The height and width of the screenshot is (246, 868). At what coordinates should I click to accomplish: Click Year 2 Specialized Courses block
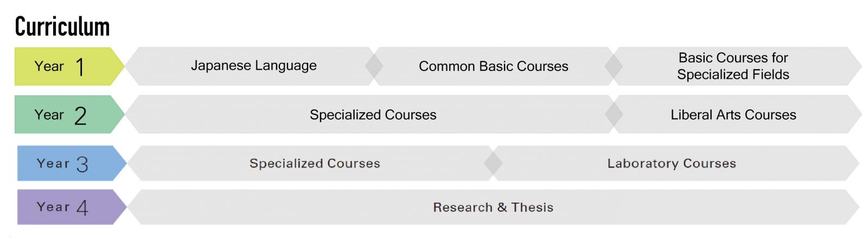373,114
